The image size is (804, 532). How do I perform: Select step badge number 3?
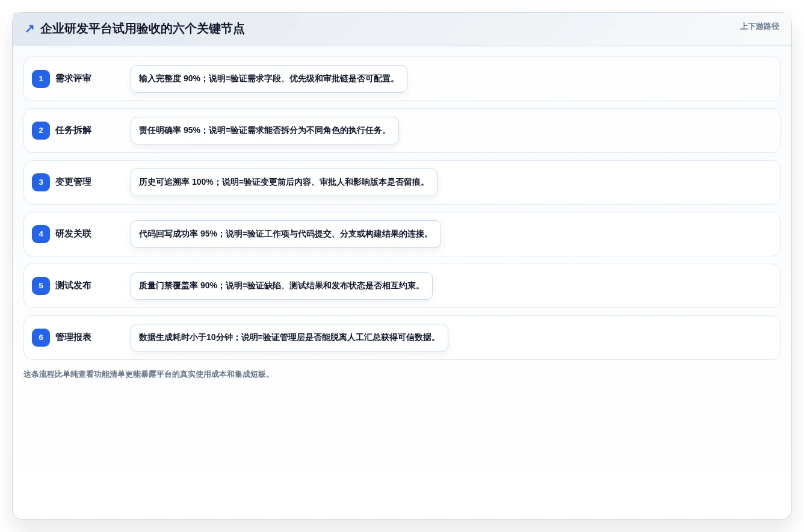(x=41, y=182)
